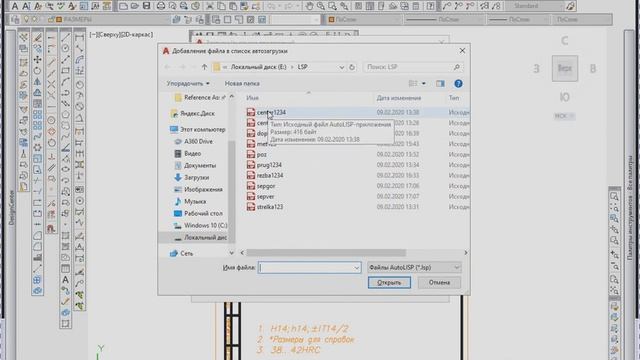Open the 'Палитры инструментов' side tab
640x360 pixels.
pos(630,207)
